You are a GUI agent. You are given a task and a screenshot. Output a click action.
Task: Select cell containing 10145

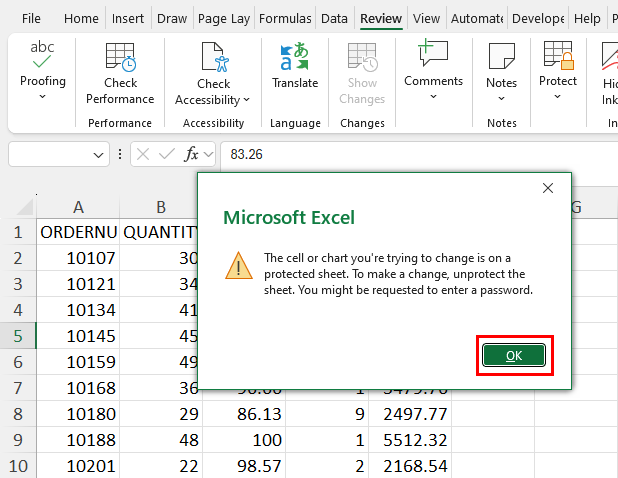[x=78, y=336]
